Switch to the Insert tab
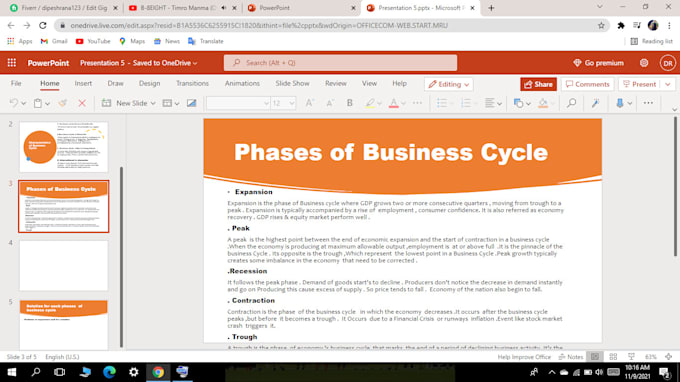Viewport: 680px width, 382px height. 83,83
